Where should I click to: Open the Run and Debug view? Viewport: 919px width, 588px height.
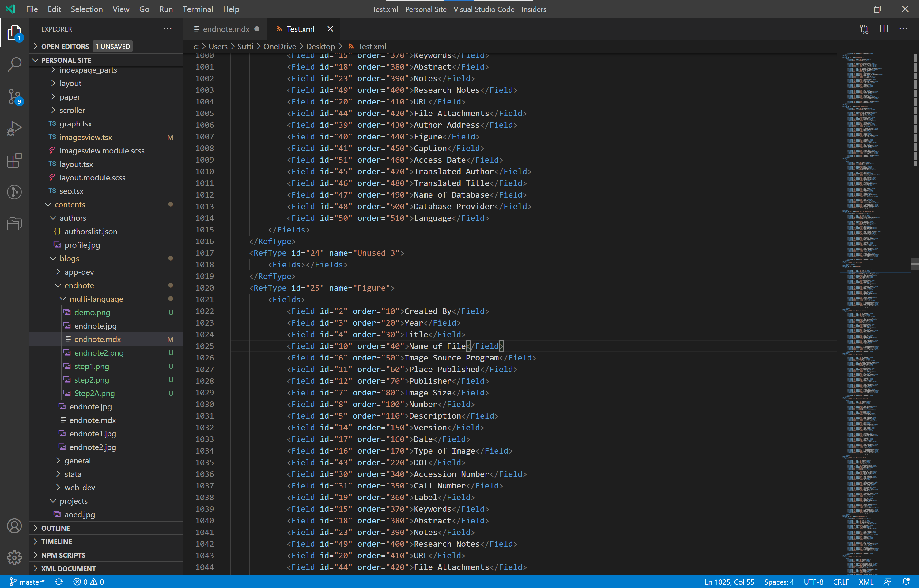14,128
